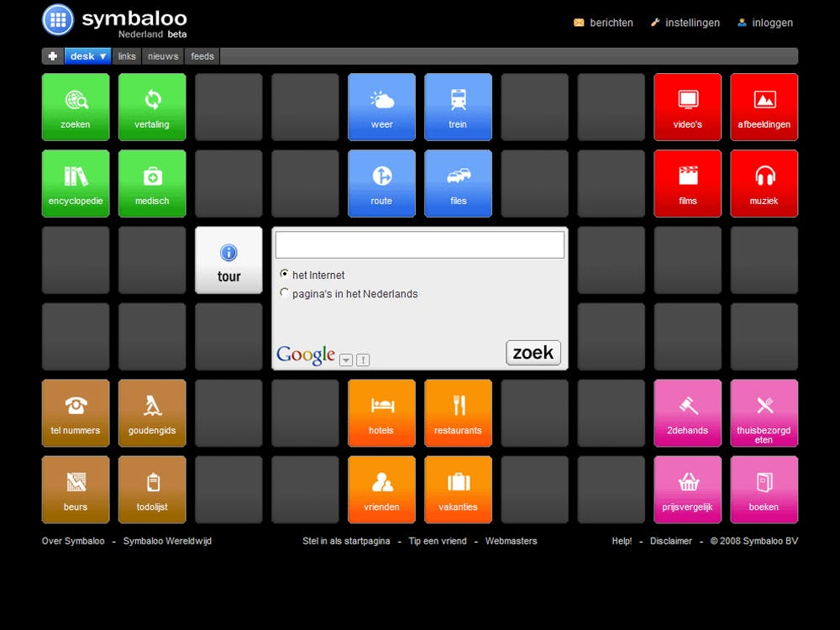Click inloggen to log in
This screenshot has width=840, height=630.
765,23
